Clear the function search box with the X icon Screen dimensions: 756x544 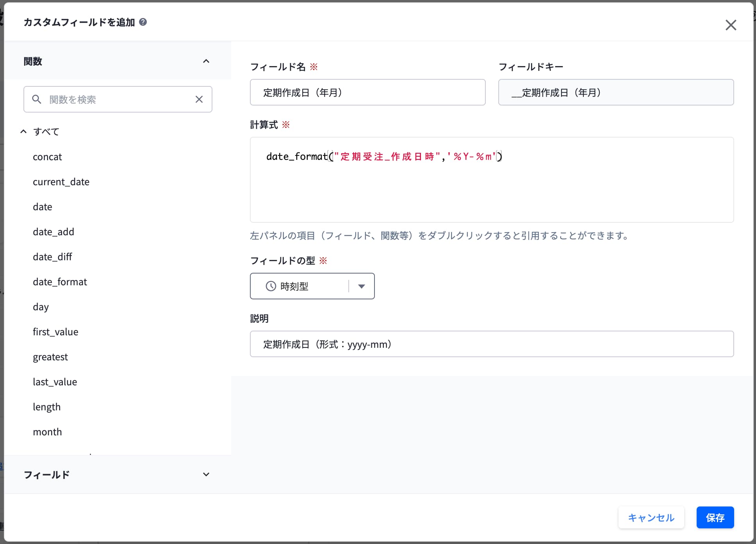click(x=199, y=99)
